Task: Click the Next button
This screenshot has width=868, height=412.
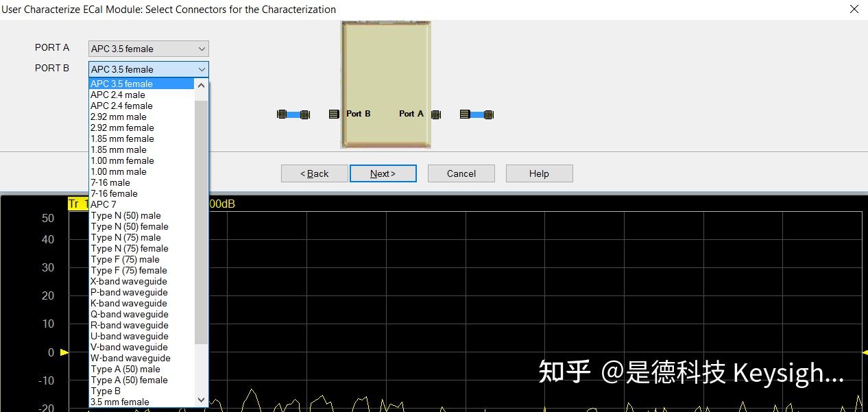Action: 383,173
